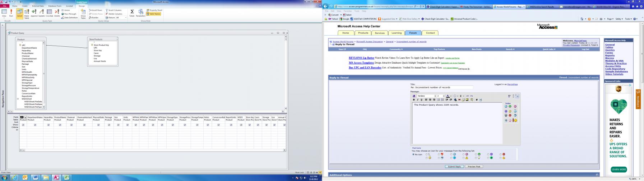Select the No icon radio button

click(413, 154)
